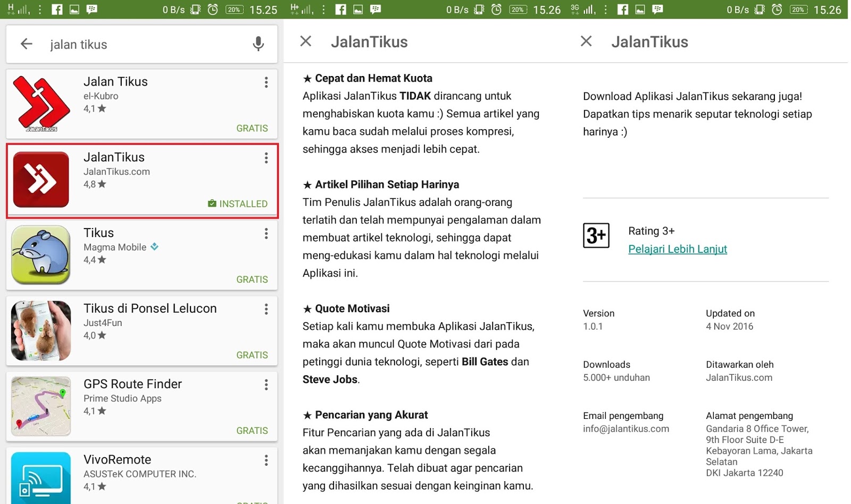The width and height of the screenshot is (851, 504).
Task: Select developer name 'Prime Studio Apps'
Action: [x=122, y=398]
